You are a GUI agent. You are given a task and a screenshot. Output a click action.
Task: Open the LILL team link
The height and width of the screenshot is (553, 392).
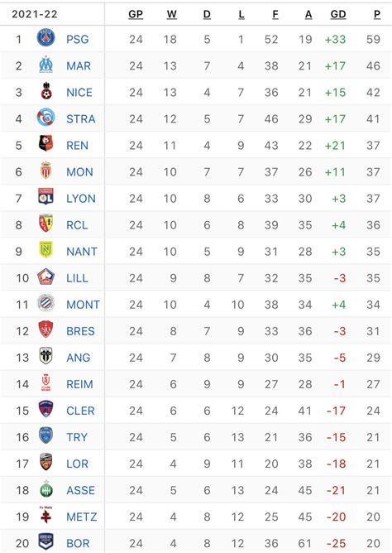(77, 278)
